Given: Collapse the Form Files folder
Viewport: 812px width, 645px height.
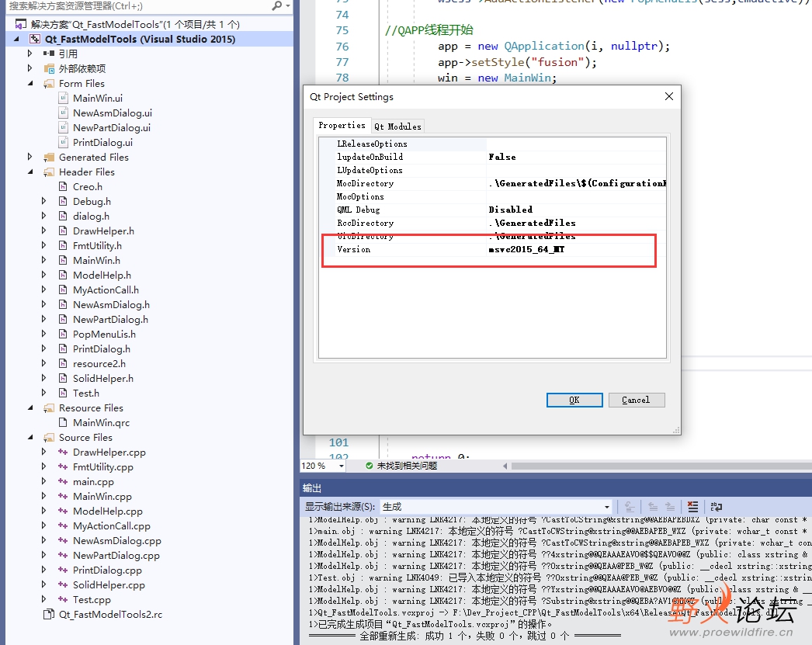Looking at the screenshot, I should tap(30, 84).
